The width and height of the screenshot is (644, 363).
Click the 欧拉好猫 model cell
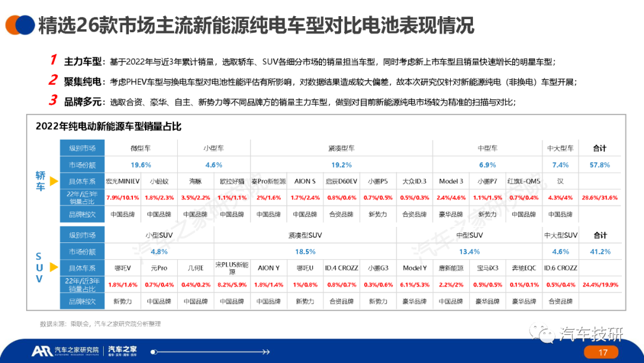(x=232, y=181)
